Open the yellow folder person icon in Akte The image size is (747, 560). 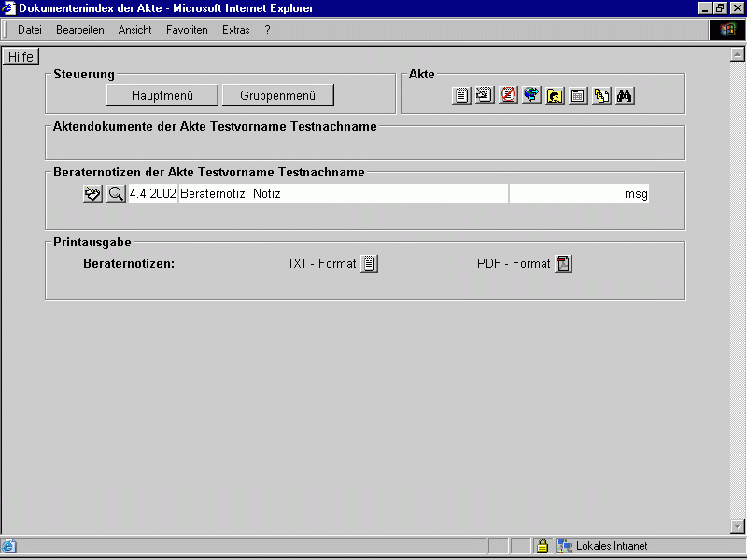(x=555, y=95)
